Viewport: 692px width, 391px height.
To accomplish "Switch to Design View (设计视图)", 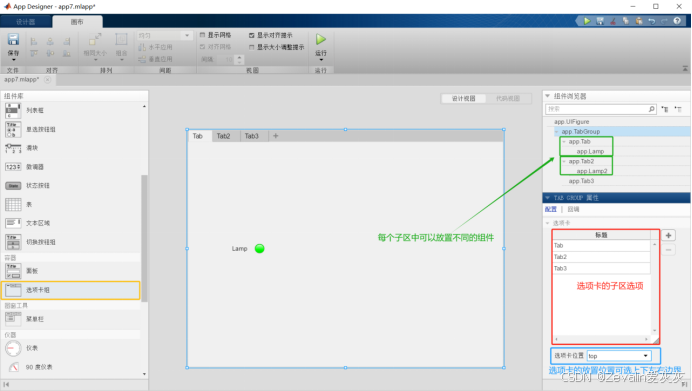I will tap(463, 98).
